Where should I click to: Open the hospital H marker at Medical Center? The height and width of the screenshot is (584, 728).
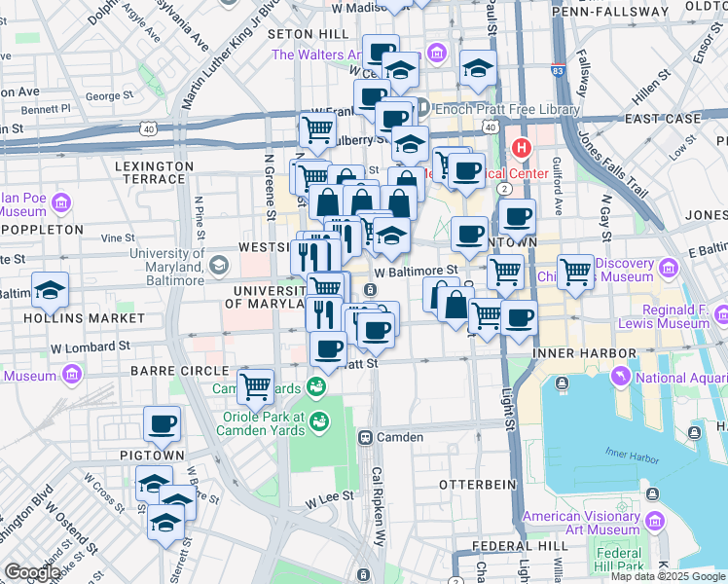pos(522,149)
